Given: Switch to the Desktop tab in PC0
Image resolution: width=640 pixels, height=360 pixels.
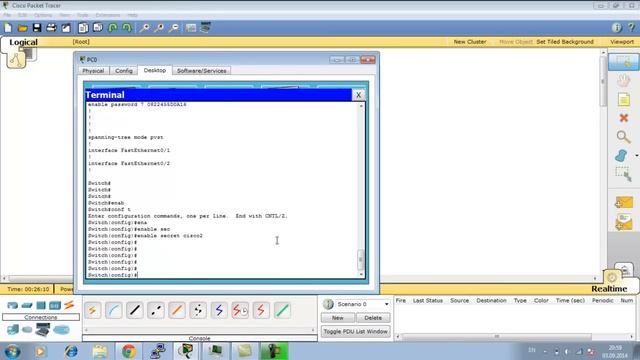Looking at the screenshot, I should tap(155, 70).
